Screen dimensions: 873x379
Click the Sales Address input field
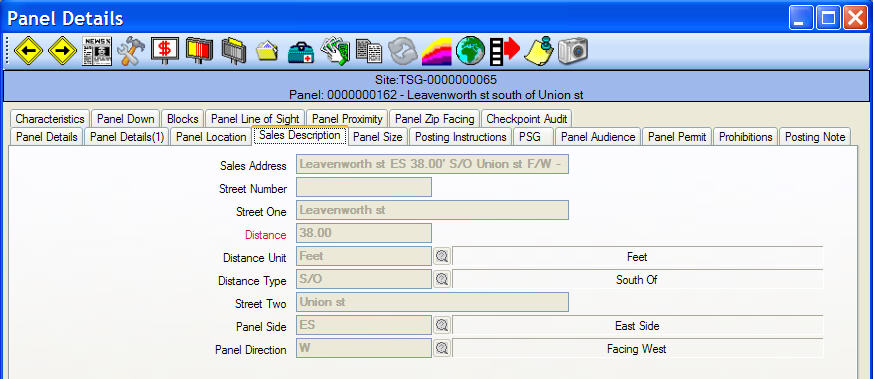(x=432, y=164)
